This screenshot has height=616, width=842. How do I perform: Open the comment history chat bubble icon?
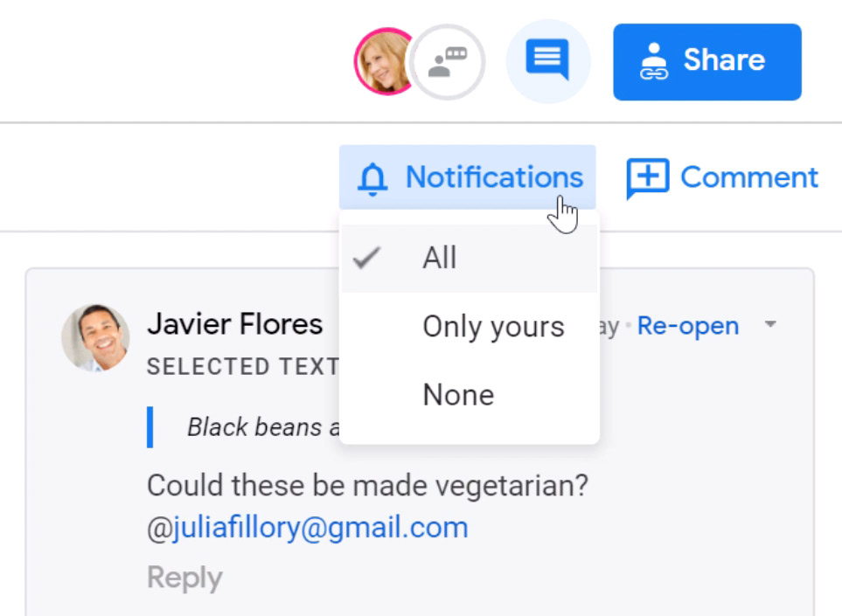point(547,59)
